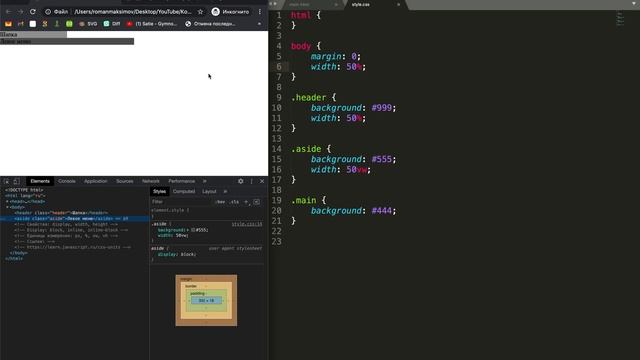Switch to the style.css editor tab
This screenshot has height=360, width=640.
[361, 4]
